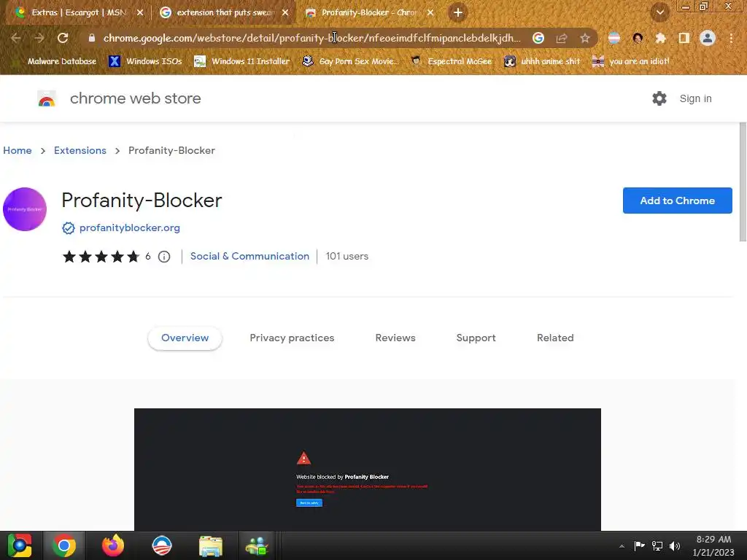
Task: Click the verified publisher badge icon
Action: click(68, 228)
